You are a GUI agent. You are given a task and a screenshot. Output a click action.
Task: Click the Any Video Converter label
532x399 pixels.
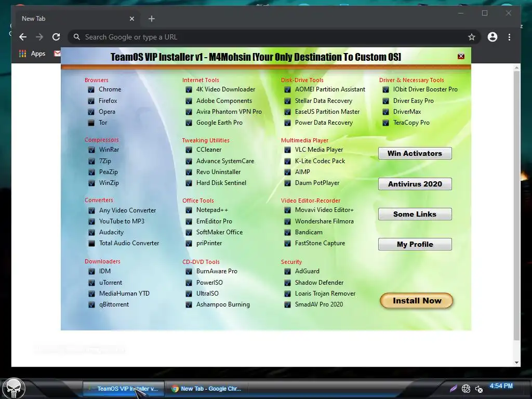pos(127,210)
